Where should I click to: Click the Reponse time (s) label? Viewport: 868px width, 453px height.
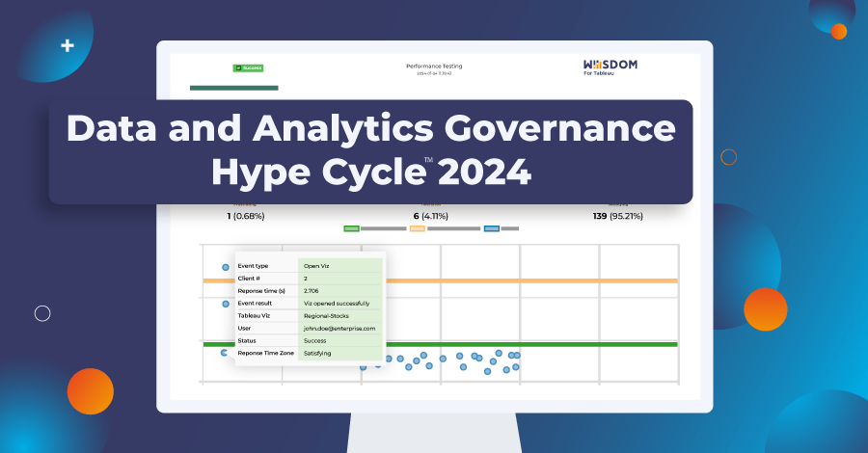(261, 291)
